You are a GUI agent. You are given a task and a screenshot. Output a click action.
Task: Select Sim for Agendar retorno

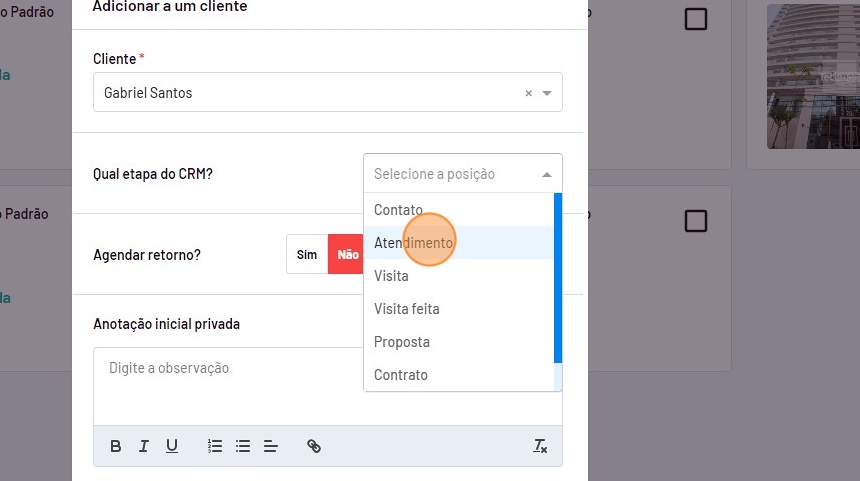click(307, 255)
